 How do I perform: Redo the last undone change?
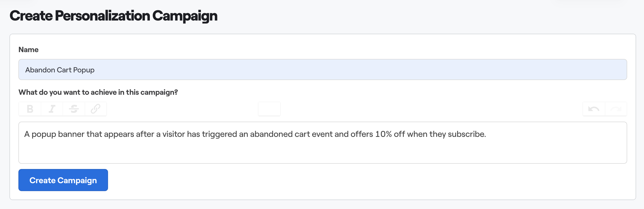(616, 109)
